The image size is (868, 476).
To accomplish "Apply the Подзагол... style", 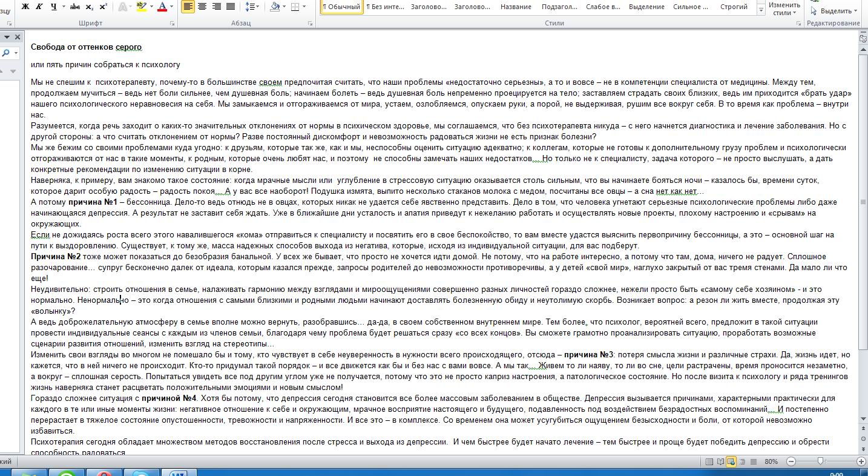I will click(x=559, y=7).
